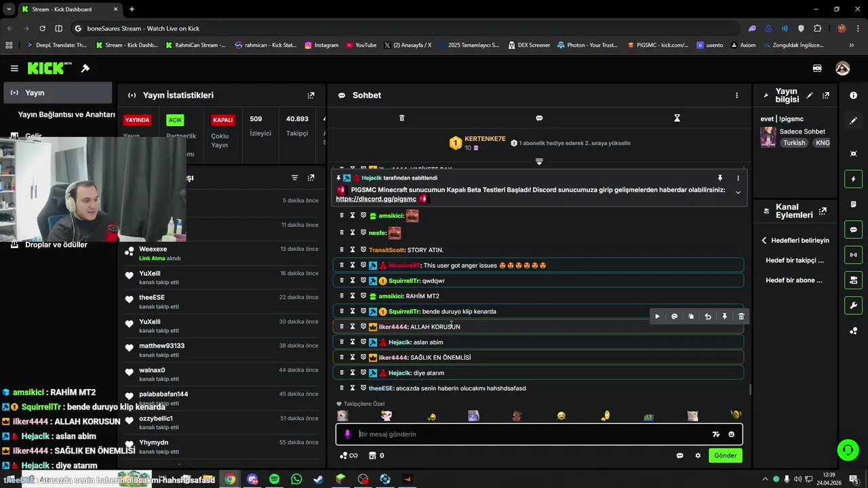Edit stream info with the pencil in Yayın bilgisi
The height and width of the screenshot is (488, 868).
click(810, 96)
